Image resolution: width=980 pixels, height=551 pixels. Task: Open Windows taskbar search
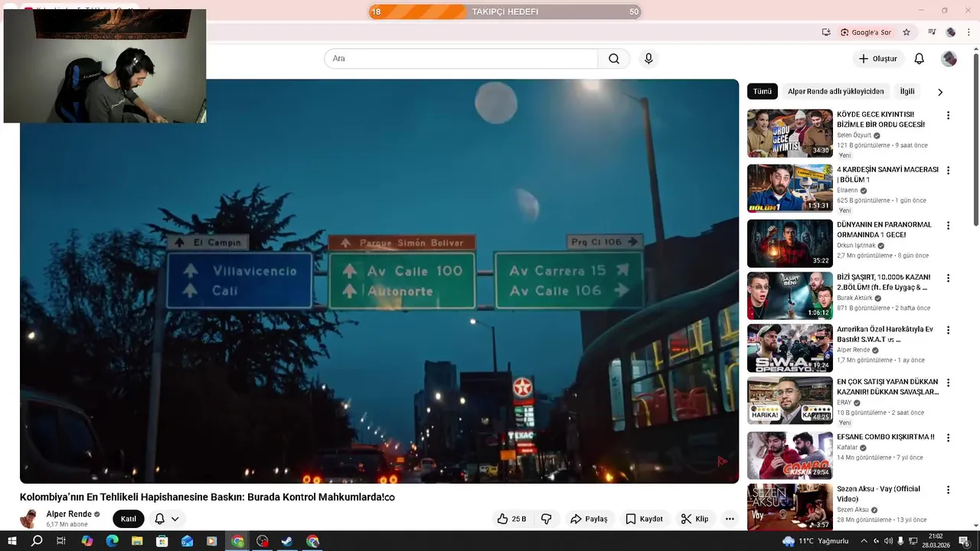coord(37,541)
